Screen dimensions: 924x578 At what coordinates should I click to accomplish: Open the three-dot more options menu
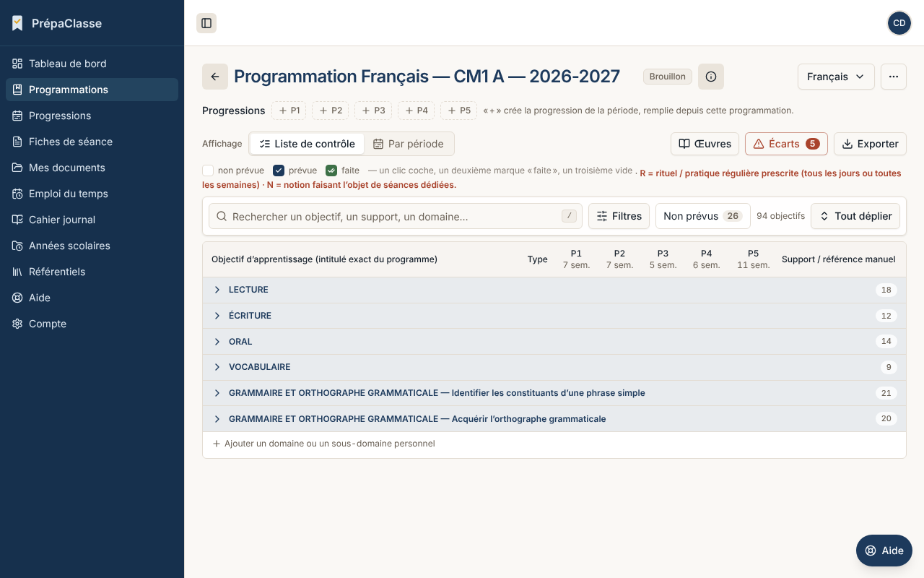click(894, 77)
